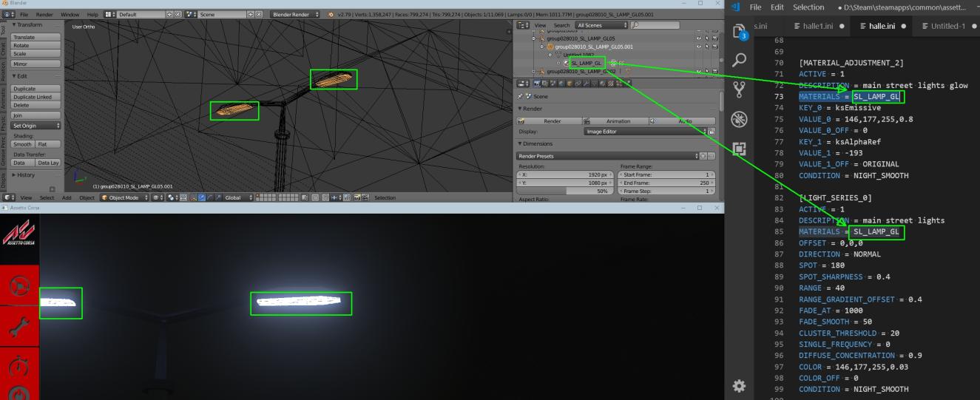Click the Duplicate Linked button

click(34, 97)
